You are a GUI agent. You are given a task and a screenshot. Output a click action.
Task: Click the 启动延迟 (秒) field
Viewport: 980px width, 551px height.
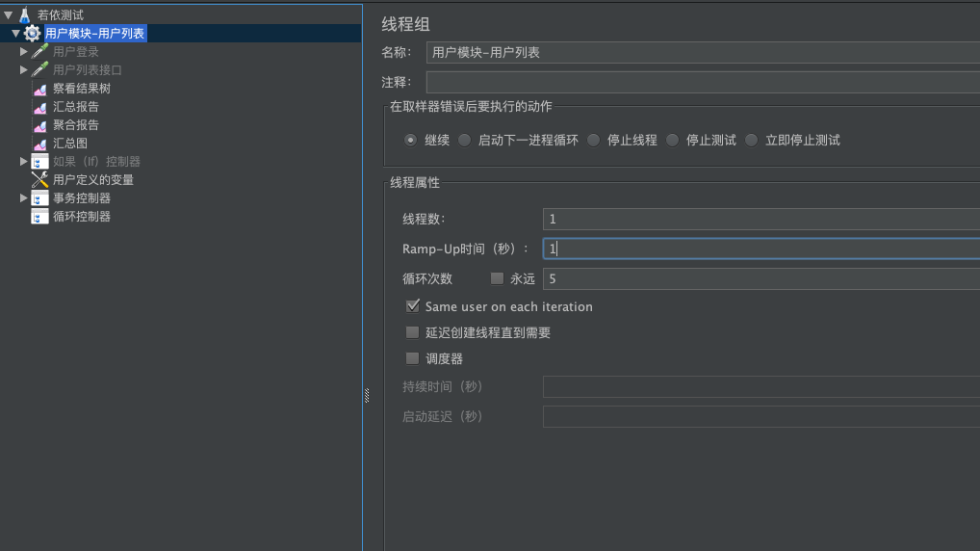(761, 416)
